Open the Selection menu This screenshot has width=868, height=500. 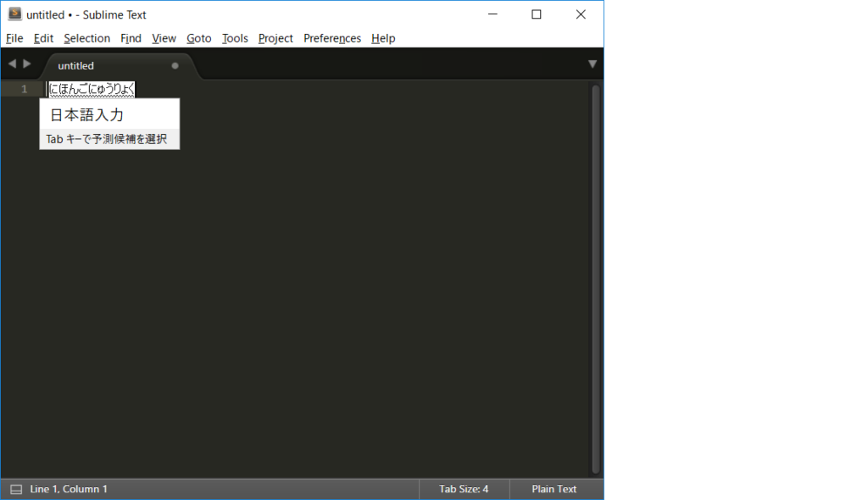click(x=87, y=38)
